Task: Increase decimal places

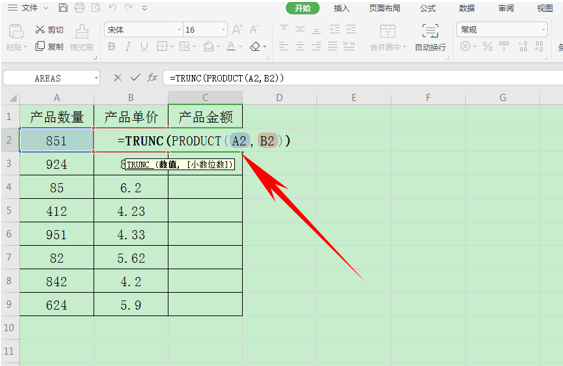Action: click(x=522, y=46)
